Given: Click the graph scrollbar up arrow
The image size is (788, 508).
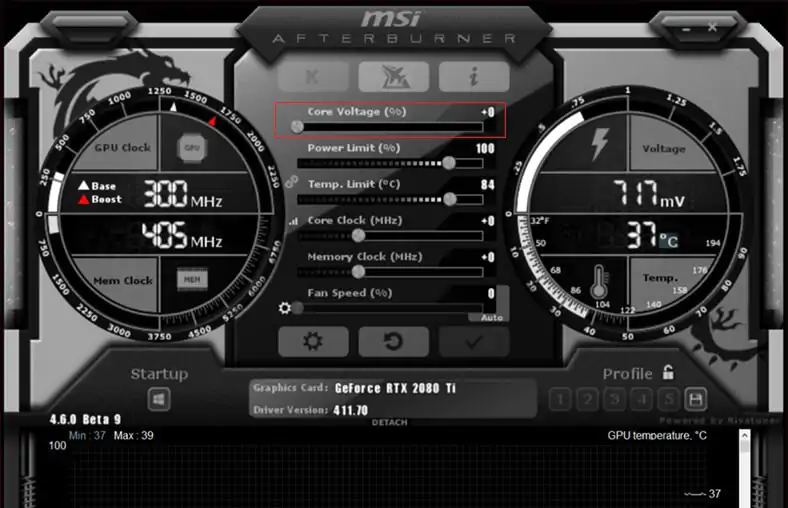Looking at the screenshot, I should coord(744,435).
